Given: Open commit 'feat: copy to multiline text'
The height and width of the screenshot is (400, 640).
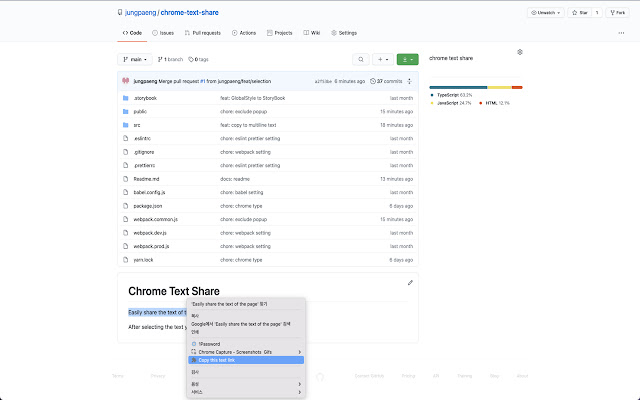Looking at the screenshot, I should coord(248,125).
